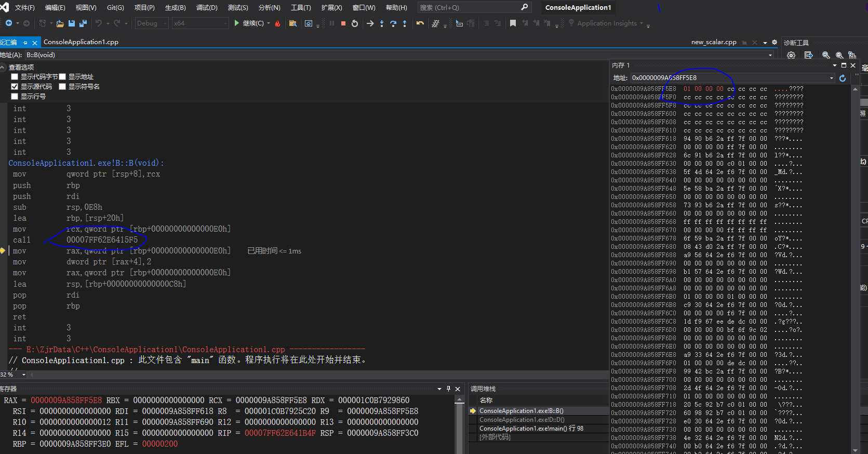Switch to ConsoleApplication1.cpp tab
This screenshot has width=868, height=454.
pyautogui.click(x=81, y=42)
